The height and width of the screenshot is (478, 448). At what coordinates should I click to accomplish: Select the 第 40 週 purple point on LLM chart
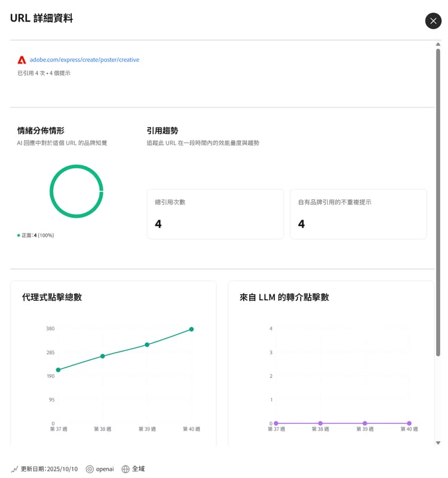point(409,423)
